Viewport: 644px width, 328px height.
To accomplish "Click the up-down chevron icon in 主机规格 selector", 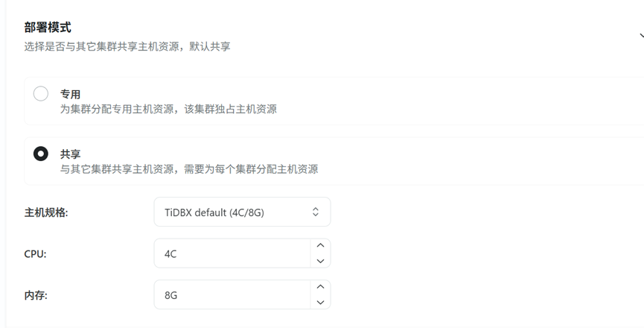I will tap(316, 212).
